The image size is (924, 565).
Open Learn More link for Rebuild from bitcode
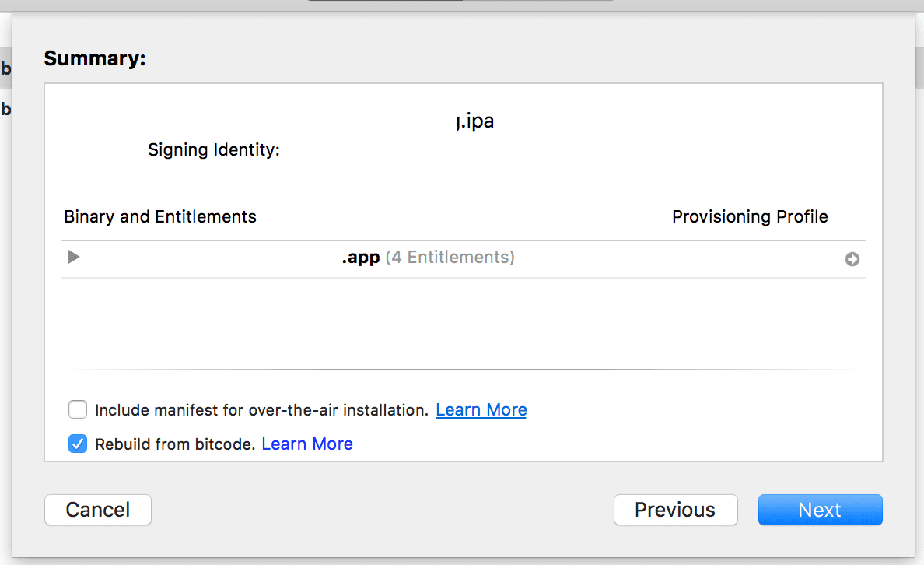[x=307, y=444]
